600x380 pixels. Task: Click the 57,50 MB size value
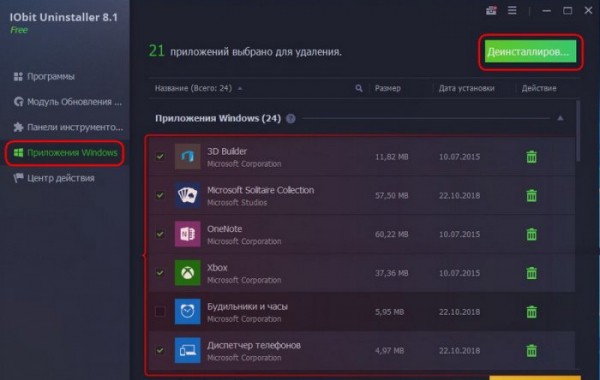click(x=391, y=196)
